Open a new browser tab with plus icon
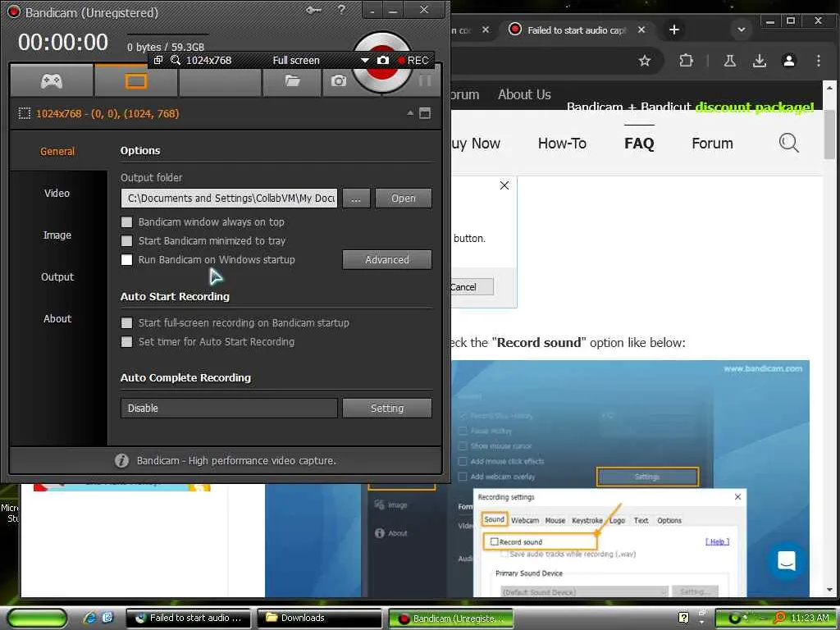 click(x=674, y=30)
